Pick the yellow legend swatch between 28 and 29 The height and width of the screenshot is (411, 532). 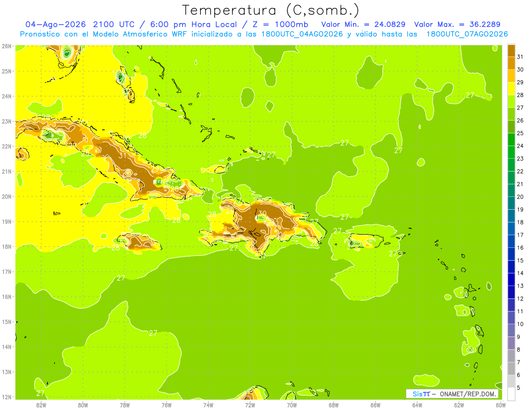(511, 89)
